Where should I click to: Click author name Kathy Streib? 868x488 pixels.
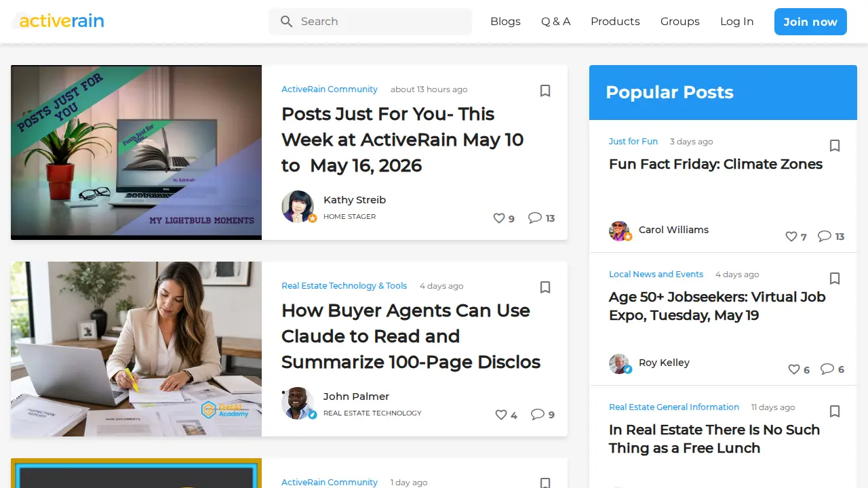pyautogui.click(x=355, y=200)
